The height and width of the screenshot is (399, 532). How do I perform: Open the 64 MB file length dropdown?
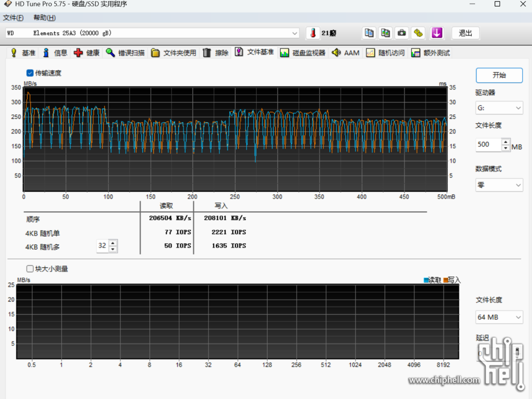(499, 317)
